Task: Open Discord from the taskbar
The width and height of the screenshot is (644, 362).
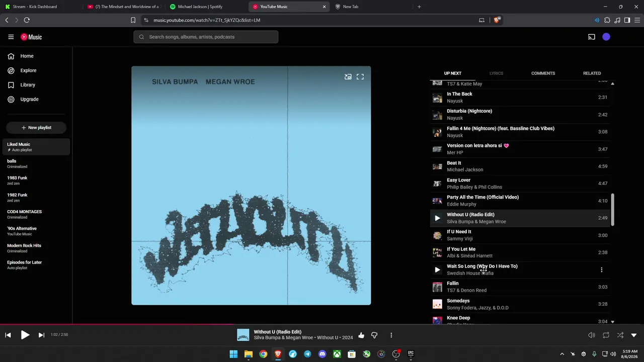Action: point(322,354)
